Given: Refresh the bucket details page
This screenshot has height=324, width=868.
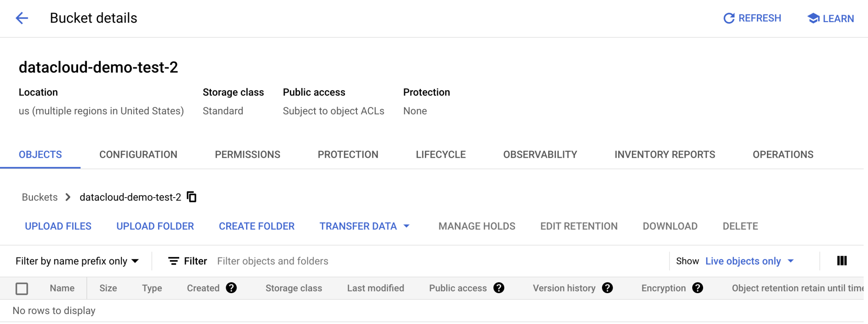Looking at the screenshot, I should pyautogui.click(x=753, y=18).
